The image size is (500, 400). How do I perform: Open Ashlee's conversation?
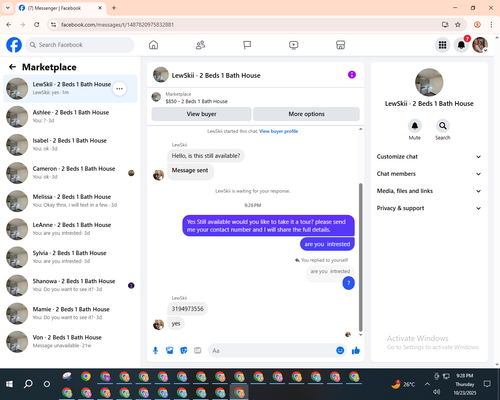(70, 117)
